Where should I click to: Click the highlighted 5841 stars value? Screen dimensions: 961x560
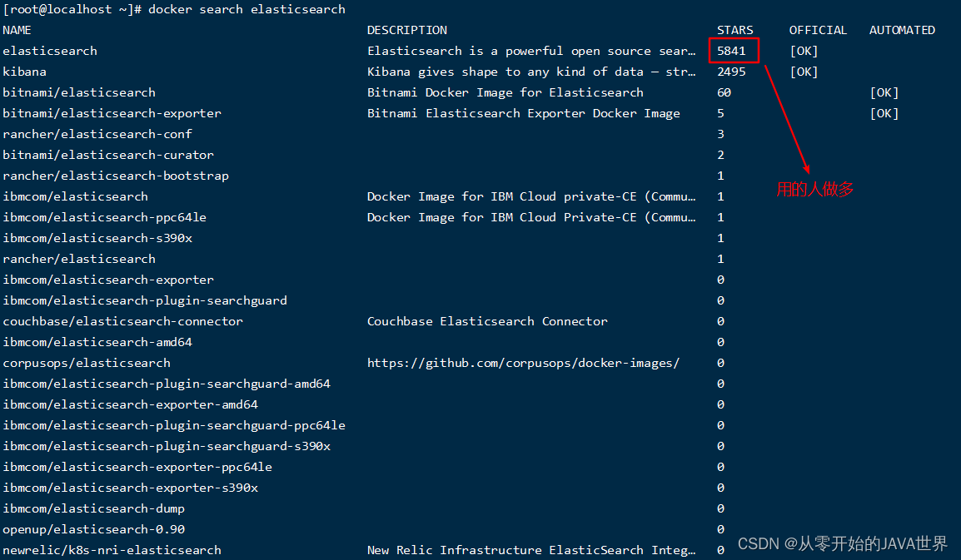coord(733,51)
